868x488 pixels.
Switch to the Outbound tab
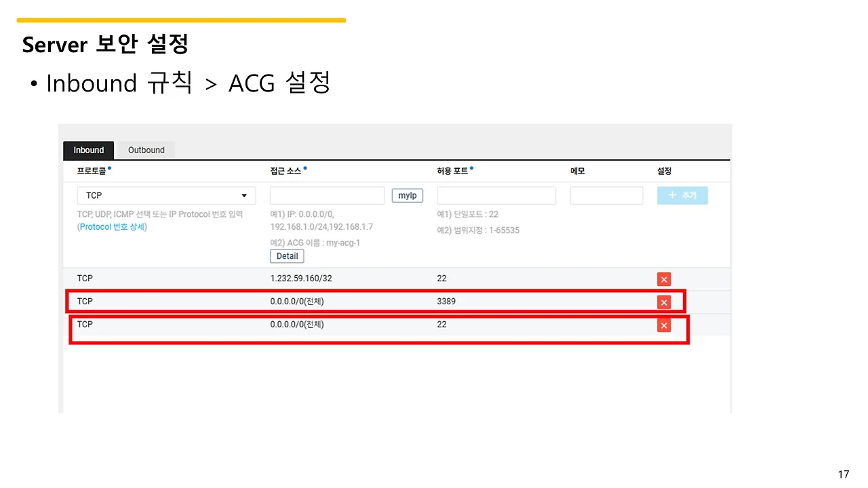point(146,150)
